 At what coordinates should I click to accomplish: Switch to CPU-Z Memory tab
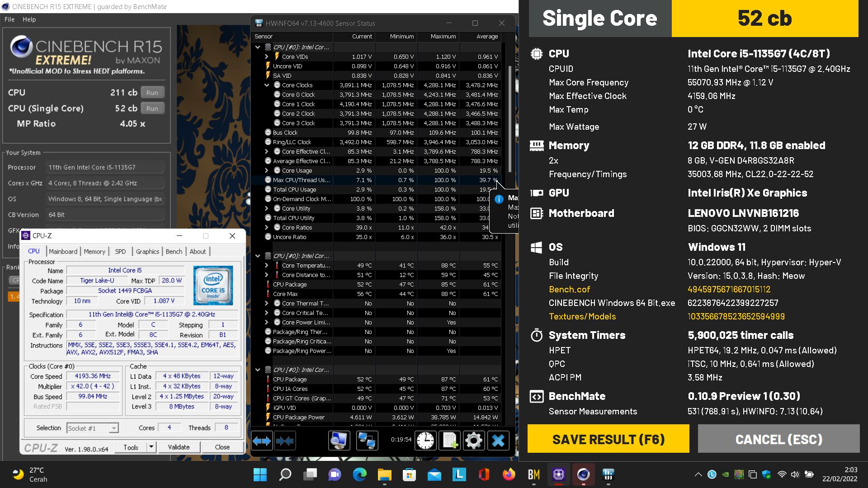coord(94,251)
